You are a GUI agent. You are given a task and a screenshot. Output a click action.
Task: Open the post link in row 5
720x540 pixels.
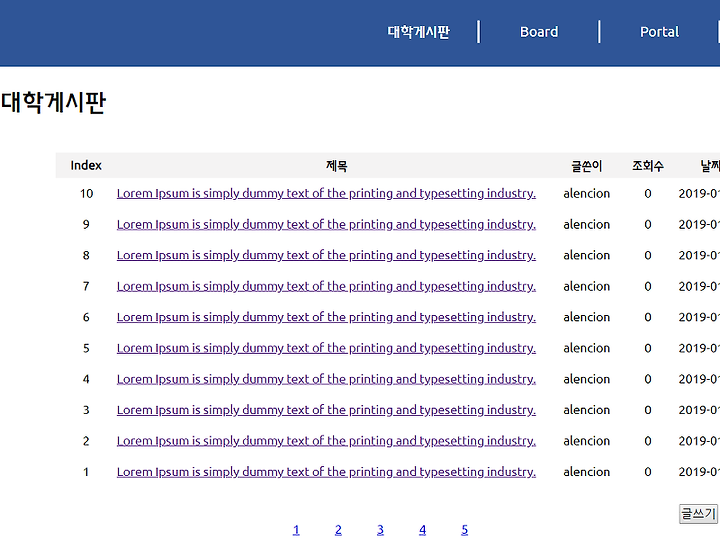326,348
